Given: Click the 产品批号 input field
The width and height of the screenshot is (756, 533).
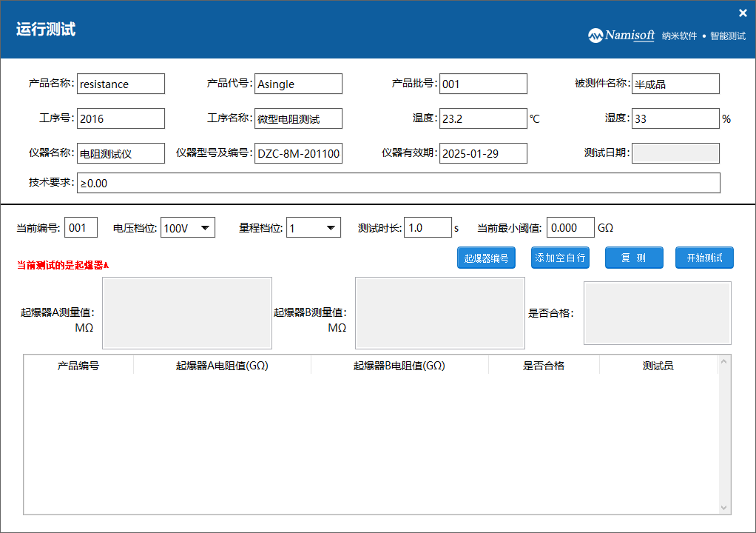Looking at the screenshot, I should point(483,84).
